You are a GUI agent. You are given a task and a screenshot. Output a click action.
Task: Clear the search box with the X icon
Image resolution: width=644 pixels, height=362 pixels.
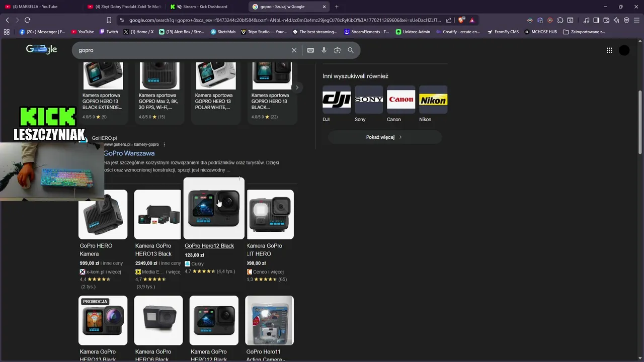[294, 50]
